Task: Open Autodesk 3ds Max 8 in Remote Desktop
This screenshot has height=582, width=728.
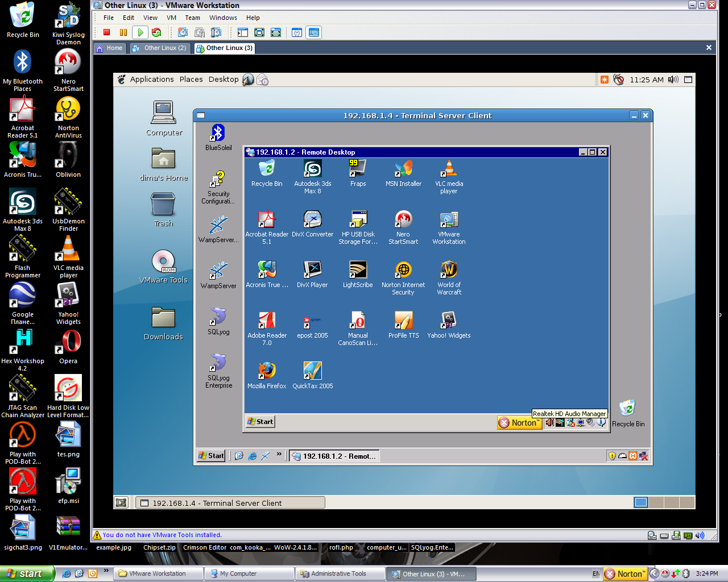Action: tap(312, 176)
